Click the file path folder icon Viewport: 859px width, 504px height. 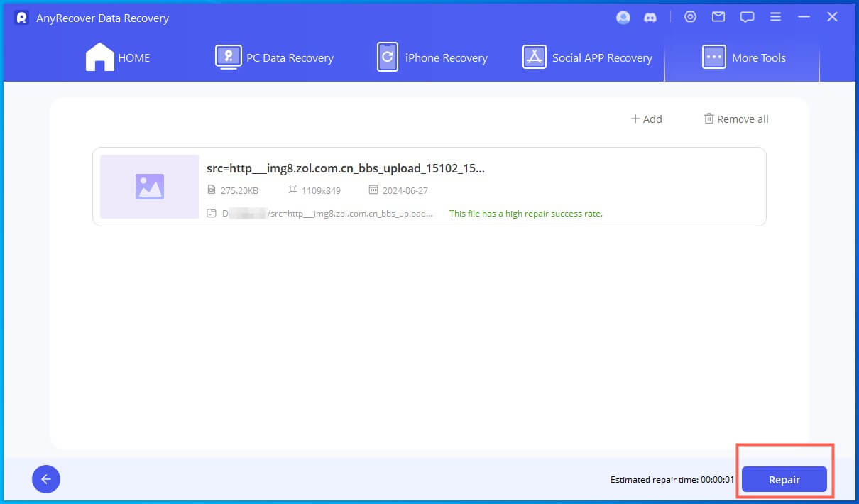click(x=212, y=213)
